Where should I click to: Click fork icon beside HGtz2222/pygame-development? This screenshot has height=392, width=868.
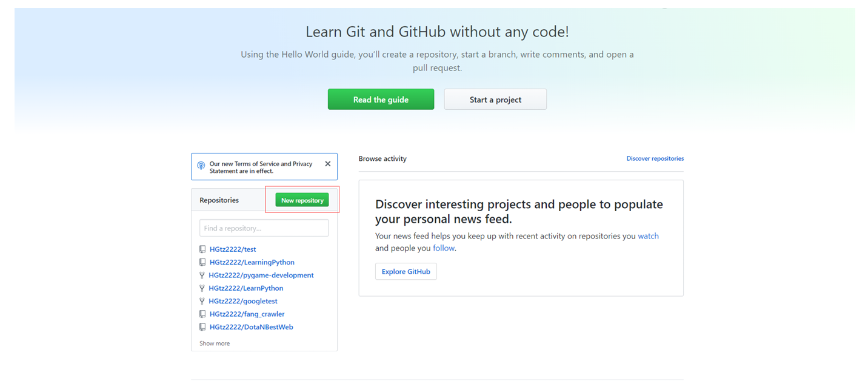(202, 275)
